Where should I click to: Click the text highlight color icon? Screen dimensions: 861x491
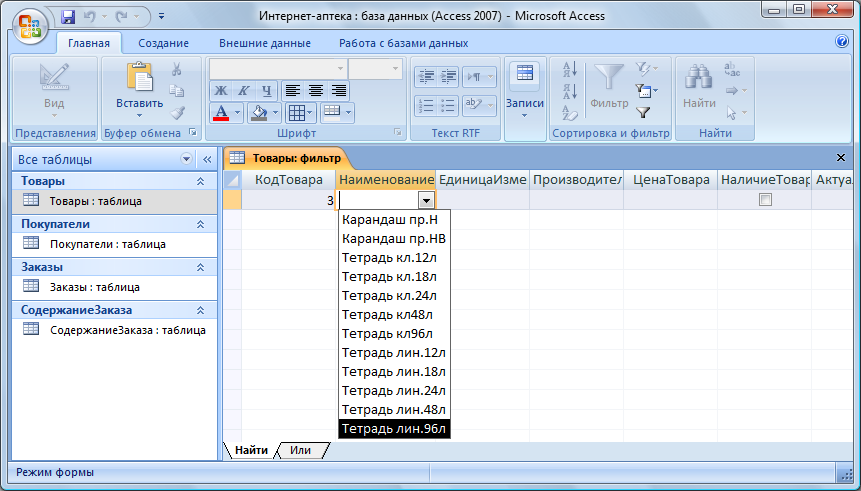point(479,105)
